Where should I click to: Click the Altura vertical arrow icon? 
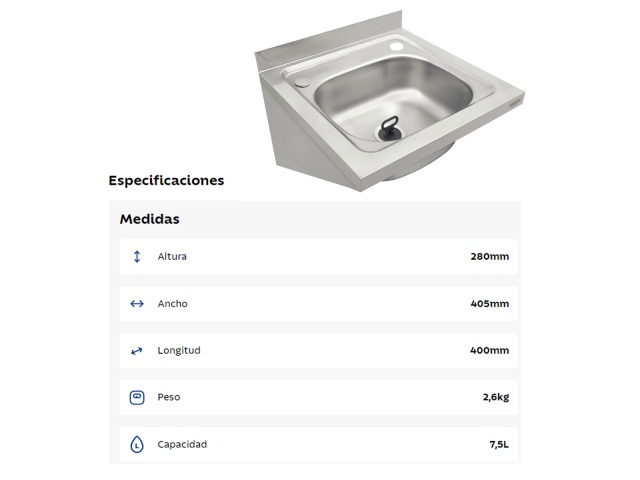137,256
